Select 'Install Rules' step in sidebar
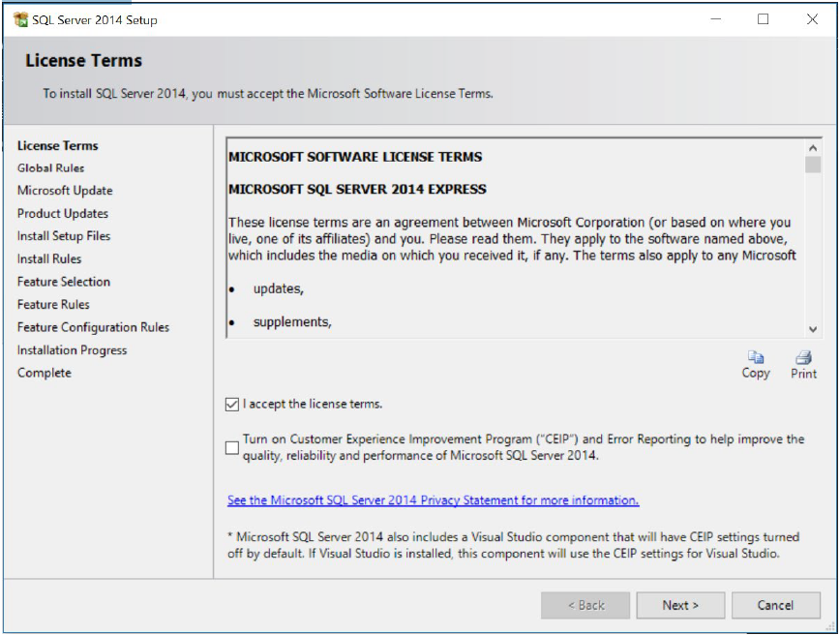The image size is (840, 635). [49, 258]
